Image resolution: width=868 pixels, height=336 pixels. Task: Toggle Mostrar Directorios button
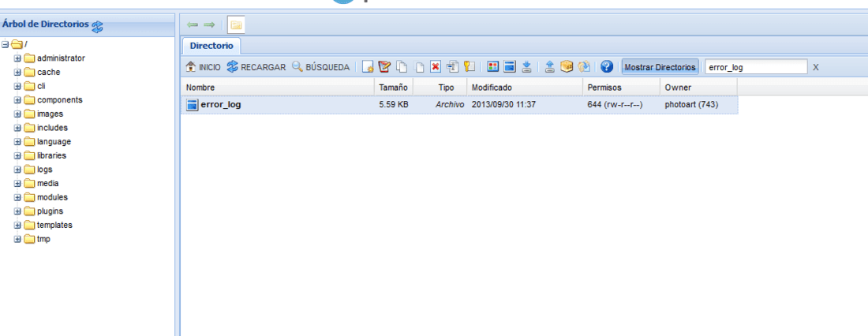tap(660, 67)
